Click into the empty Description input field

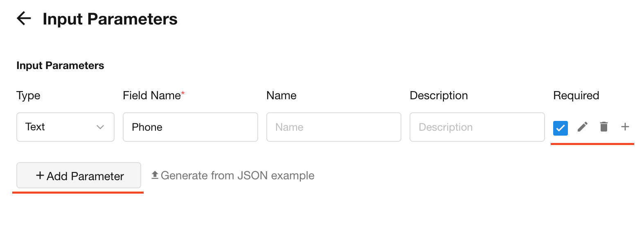click(x=477, y=127)
